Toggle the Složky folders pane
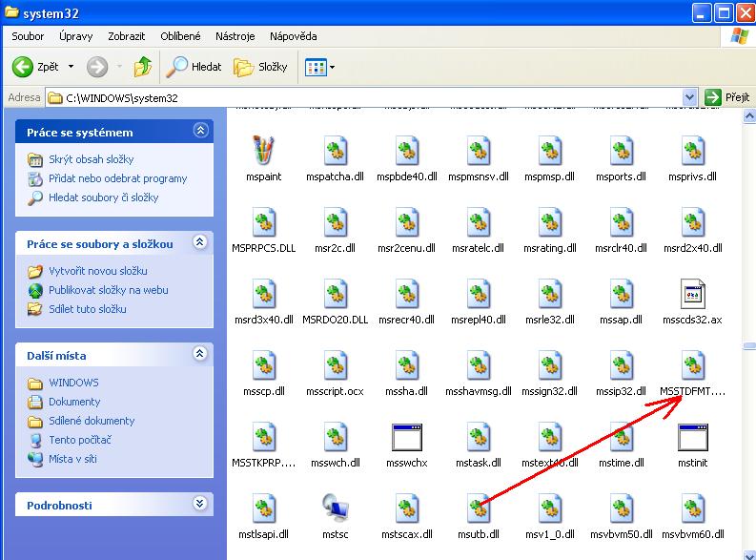The image size is (756, 560). [x=261, y=67]
